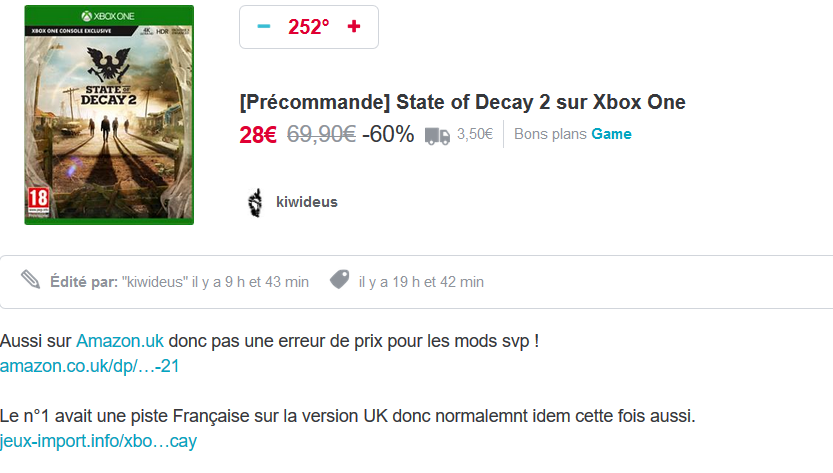Click the 3,50€ shipping cost
The image size is (833, 473).
tap(475, 134)
